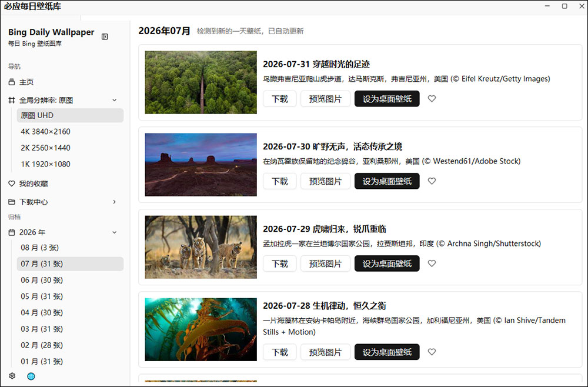588x387 pixels.
Task: Download the 2026-07-31 wallpaper
Action: [x=280, y=99]
